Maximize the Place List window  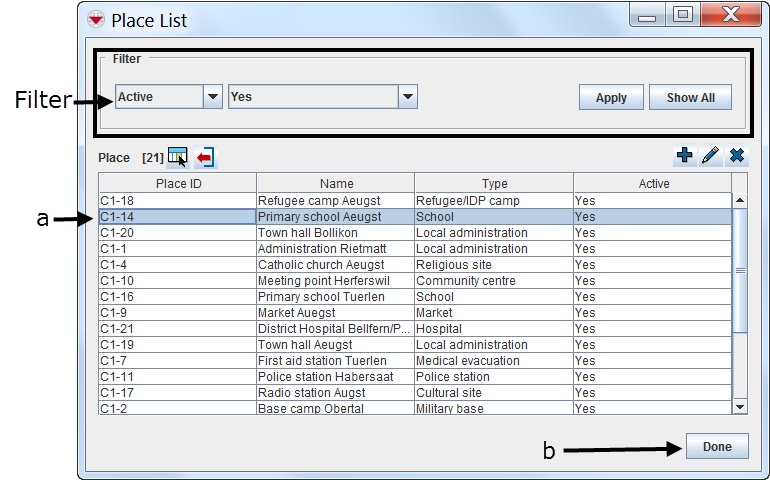pos(684,15)
